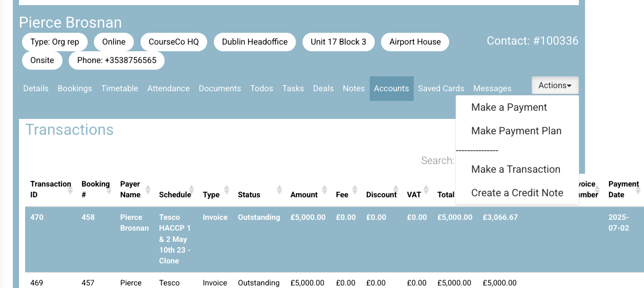Sort by Payer Name column arrows
The width and height of the screenshot is (644, 288).
coord(148,190)
